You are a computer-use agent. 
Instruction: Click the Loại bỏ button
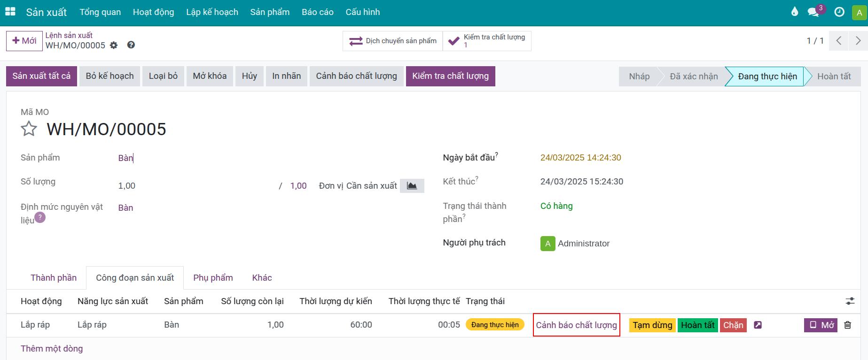click(x=163, y=76)
